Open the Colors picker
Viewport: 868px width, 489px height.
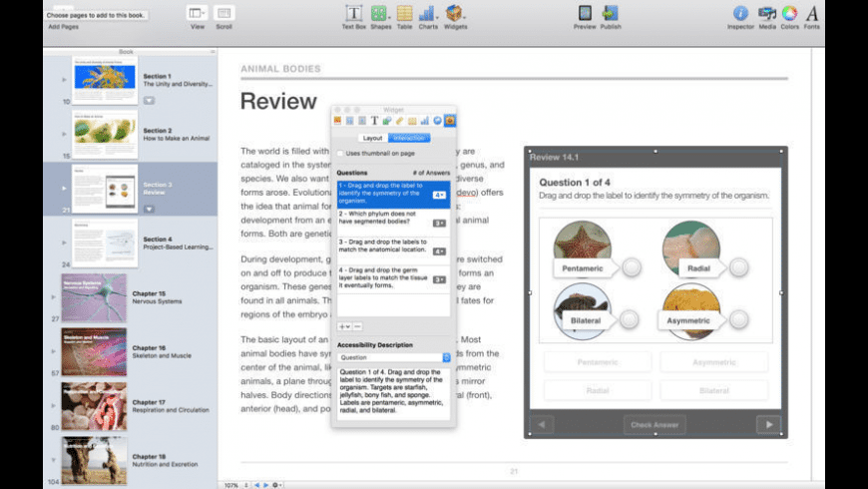pyautogui.click(x=789, y=14)
